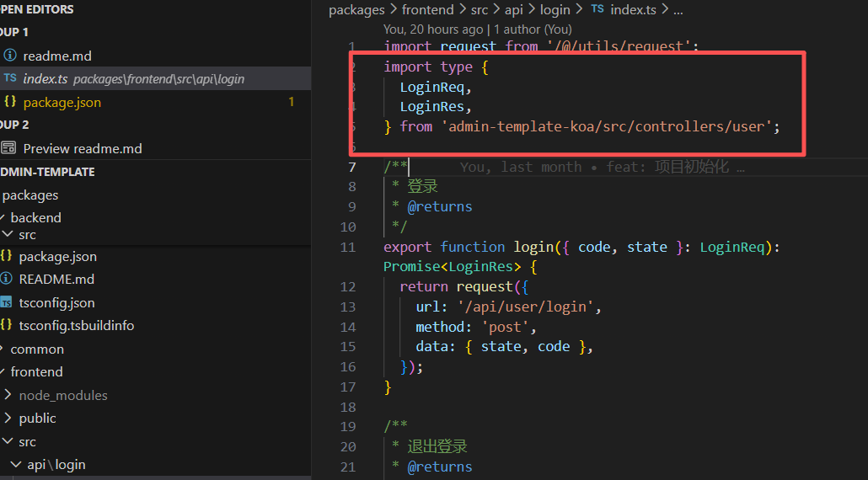Image resolution: width=868 pixels, height=480 pixels.
Task: Expand the public folder chevron
Action: [8, 418]
